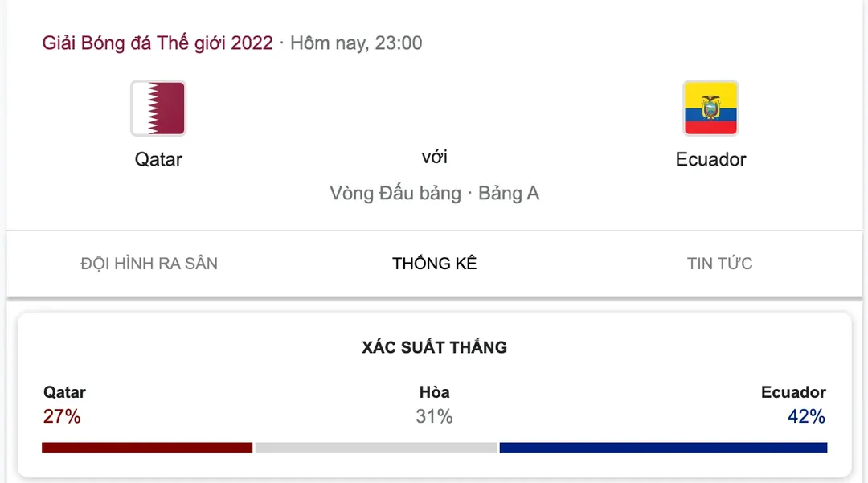Viewport: 868px width, 483px height.
Task: Click the blue Ecuador probability bar
Action: click(x=663, y=448)
